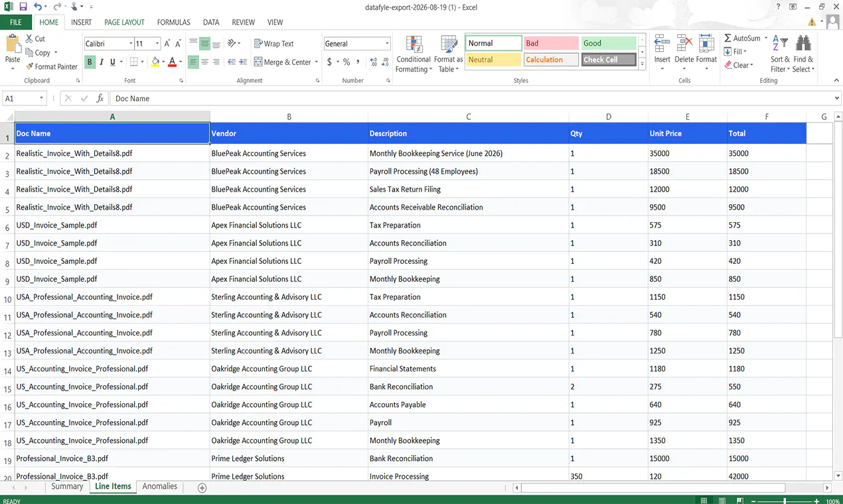Switch to the FORMULAS ribbon tab

[174, 22]
